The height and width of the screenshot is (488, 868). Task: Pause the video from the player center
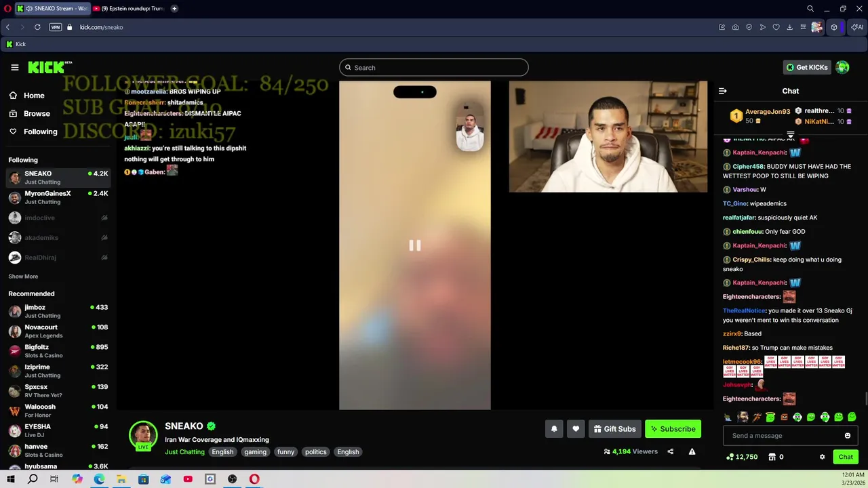415,245
